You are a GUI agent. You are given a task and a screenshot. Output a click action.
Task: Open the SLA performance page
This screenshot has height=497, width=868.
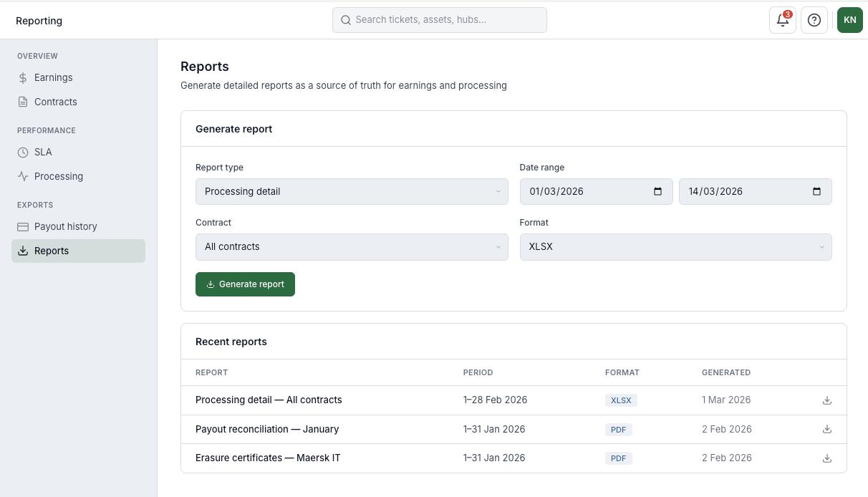[43, 152]
